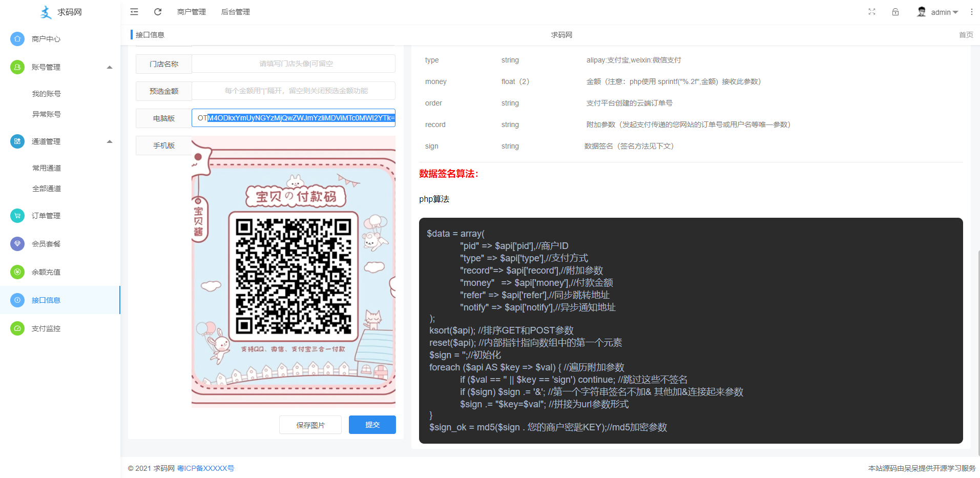Image resolution: width=980 pixels, height=478 pixels.
Task: Click the 支付监控 green gauge icon
Action: pos(17,328)
